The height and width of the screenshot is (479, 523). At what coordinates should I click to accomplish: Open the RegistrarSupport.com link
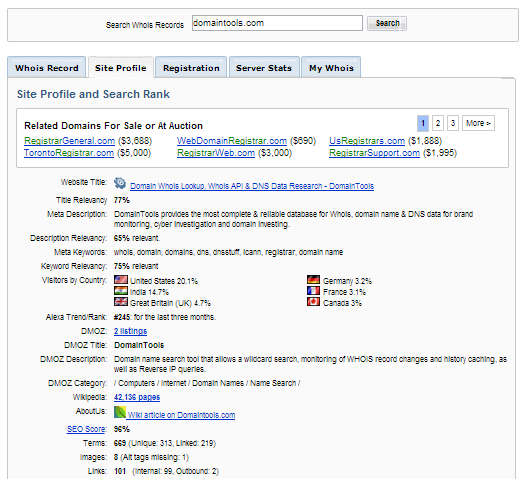[x=374, y=153]
